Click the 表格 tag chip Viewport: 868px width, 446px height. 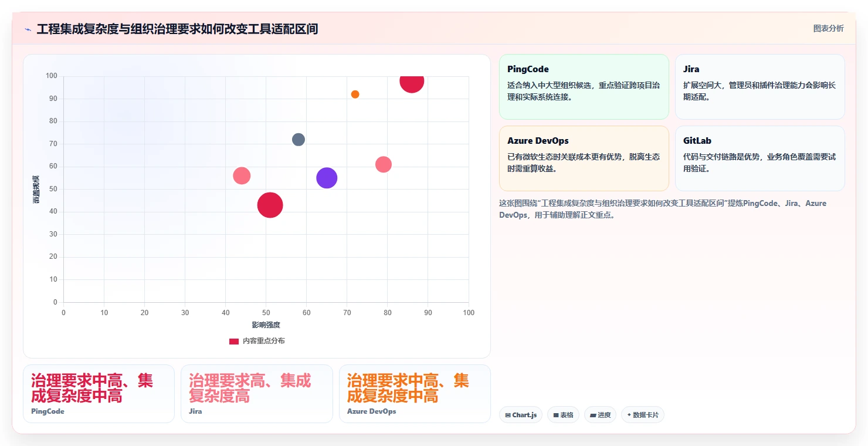[563, 415]
